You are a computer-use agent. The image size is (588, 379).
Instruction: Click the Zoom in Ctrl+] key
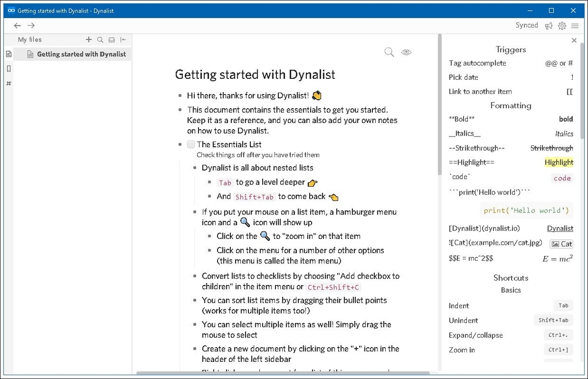(558, 350)
